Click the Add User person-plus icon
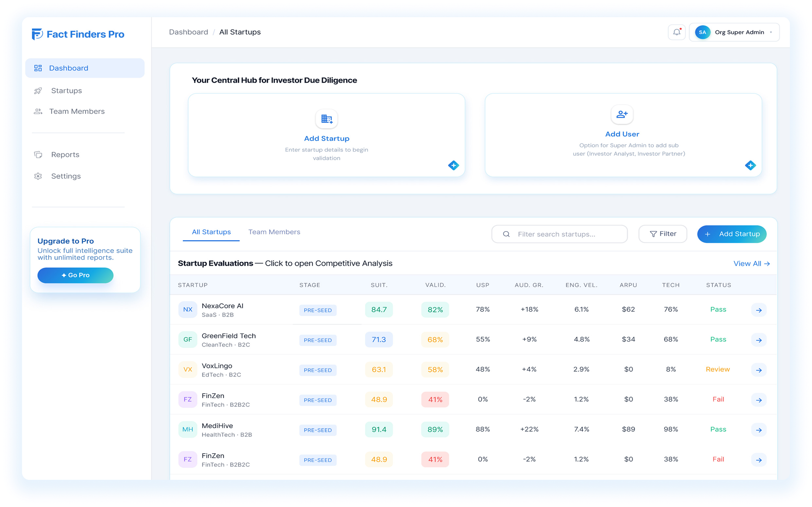Screen dimensions: 812x507 click(x=622, y=114)
